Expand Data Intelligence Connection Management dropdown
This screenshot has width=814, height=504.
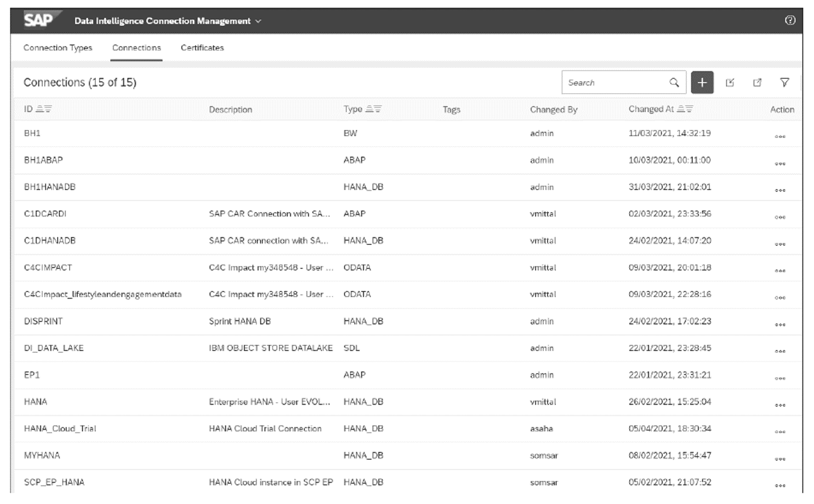258,21
